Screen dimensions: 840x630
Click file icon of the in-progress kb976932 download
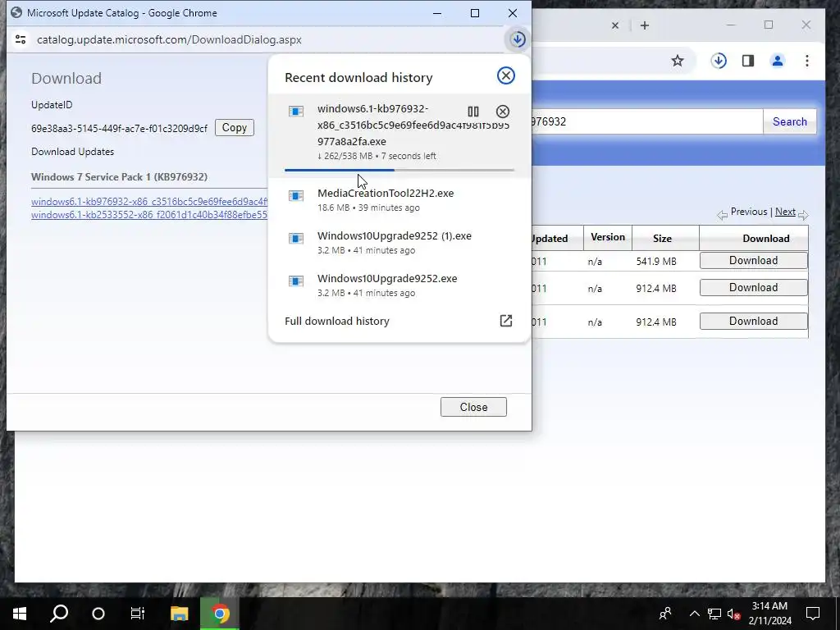[296, 111]
